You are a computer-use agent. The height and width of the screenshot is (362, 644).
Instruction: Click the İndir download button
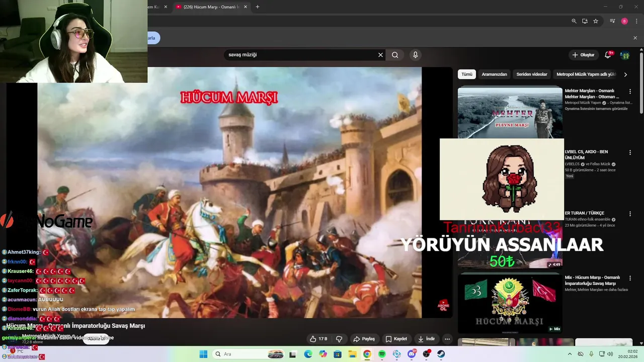pos(426,339)
